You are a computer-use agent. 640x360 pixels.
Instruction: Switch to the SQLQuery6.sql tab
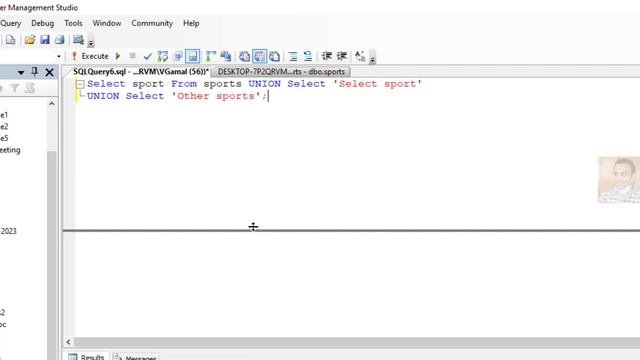140,72
